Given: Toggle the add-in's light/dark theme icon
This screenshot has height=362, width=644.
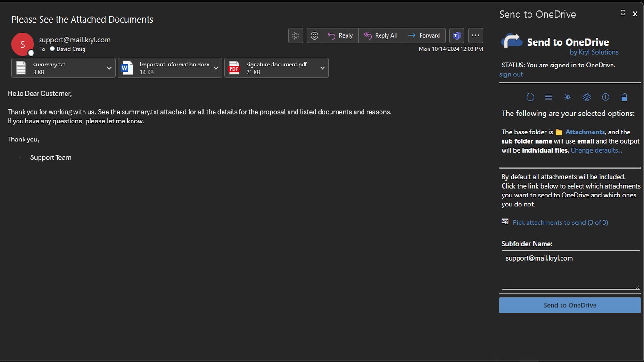Looking at the screenshot, I should [x=568, y=98].
